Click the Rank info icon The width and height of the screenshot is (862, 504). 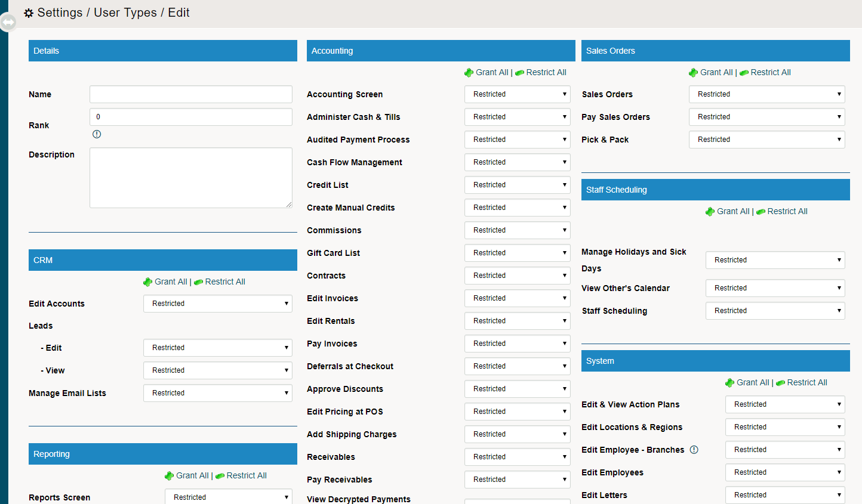(97, 134)
